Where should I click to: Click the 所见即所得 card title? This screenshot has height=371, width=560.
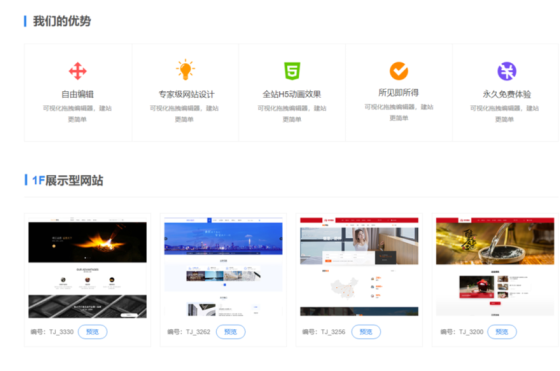point(399,93)
